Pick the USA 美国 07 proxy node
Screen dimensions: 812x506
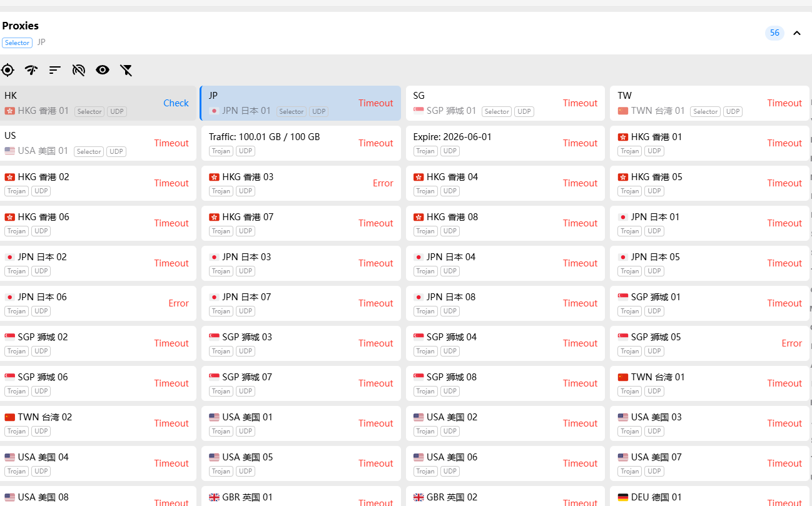(709, 463)
